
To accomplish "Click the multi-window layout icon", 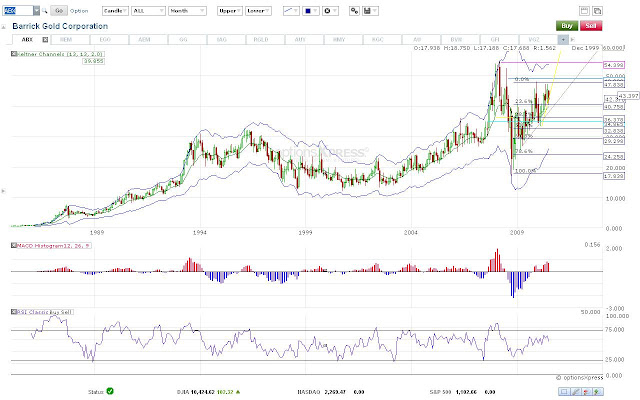I will click(598, 11).
